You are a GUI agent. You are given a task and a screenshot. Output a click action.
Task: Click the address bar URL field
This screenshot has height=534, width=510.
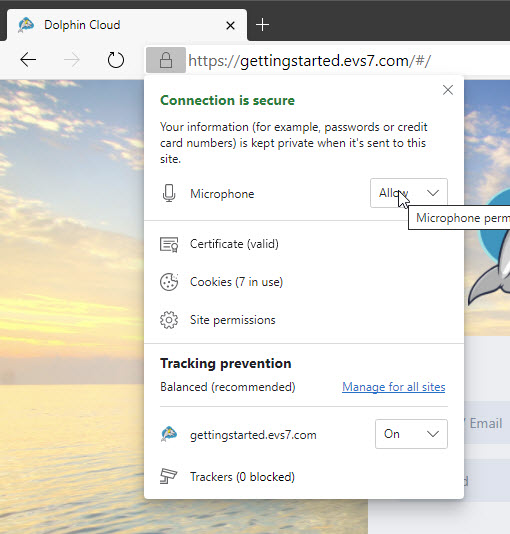tap(347, 61)
